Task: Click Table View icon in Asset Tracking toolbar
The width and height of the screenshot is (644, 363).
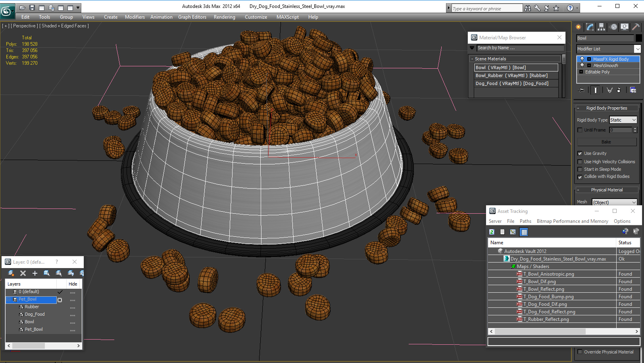Action: coord(524,232)
